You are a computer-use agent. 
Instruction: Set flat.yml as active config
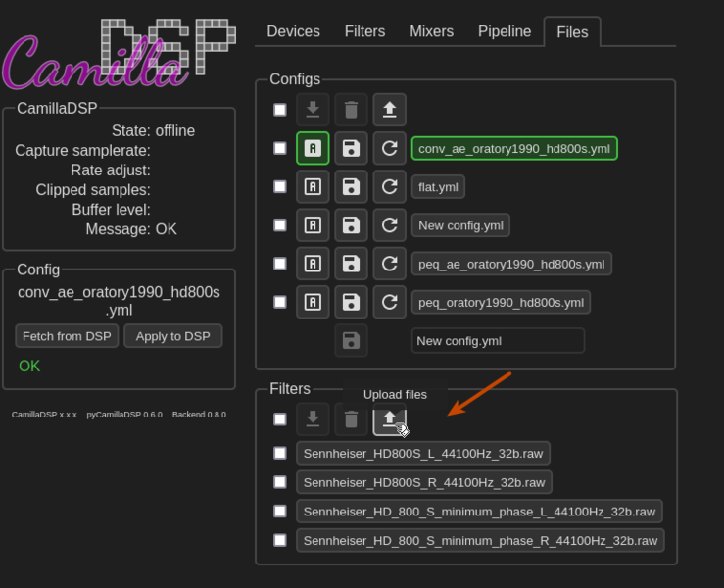[313, 186]
